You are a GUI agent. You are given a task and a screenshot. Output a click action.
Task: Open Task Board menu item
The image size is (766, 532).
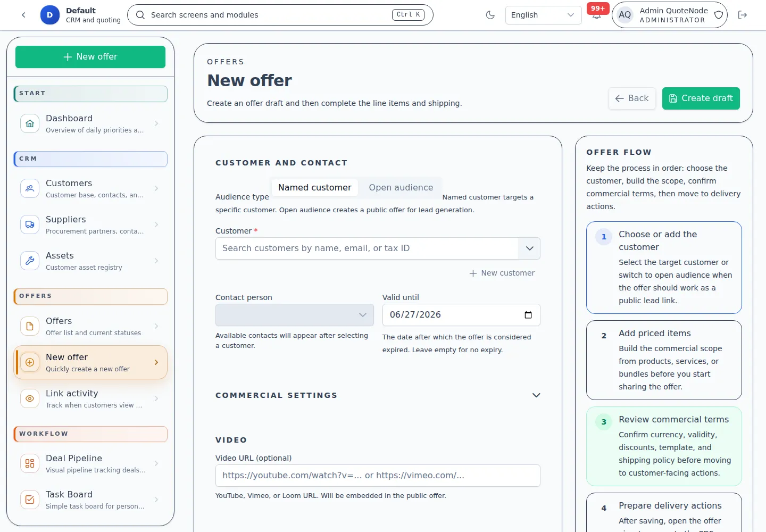90,500
